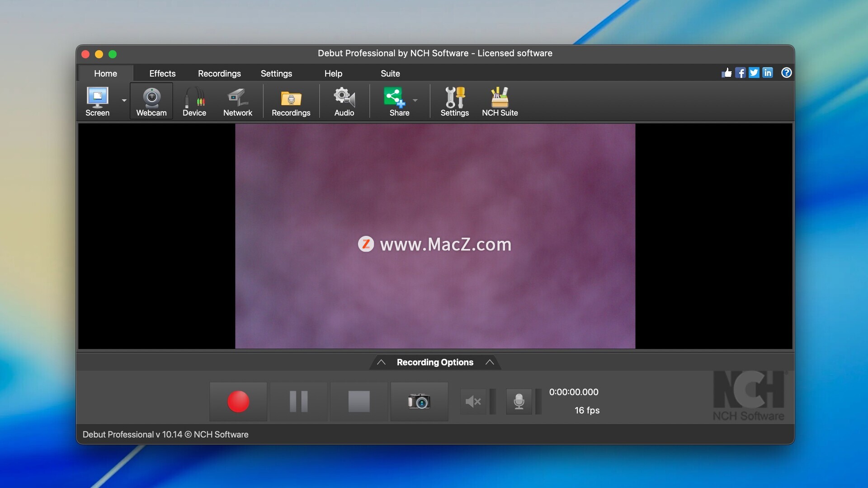Pause the recording
The image size is (868, 488).
tap(298, 401)
